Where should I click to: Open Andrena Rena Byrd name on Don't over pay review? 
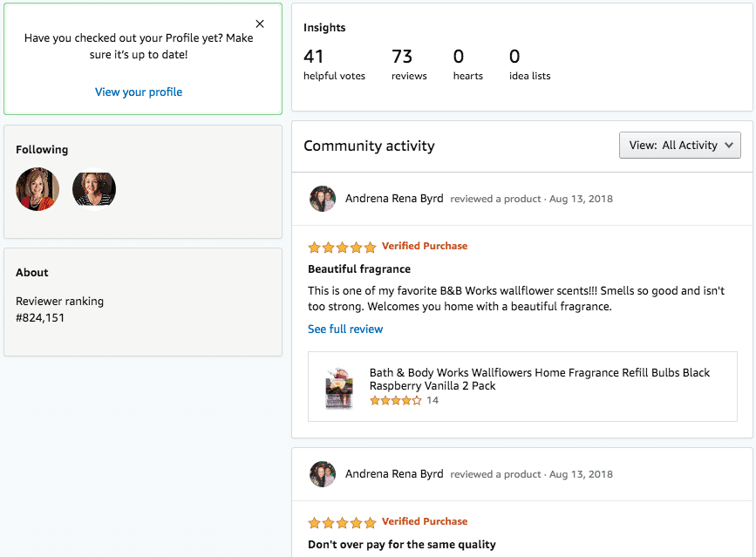[394, 474]
